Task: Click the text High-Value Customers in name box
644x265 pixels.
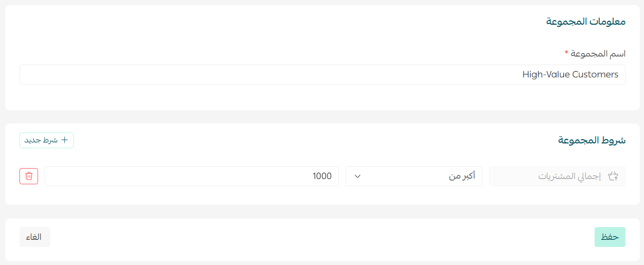Action: click(570, 75)
